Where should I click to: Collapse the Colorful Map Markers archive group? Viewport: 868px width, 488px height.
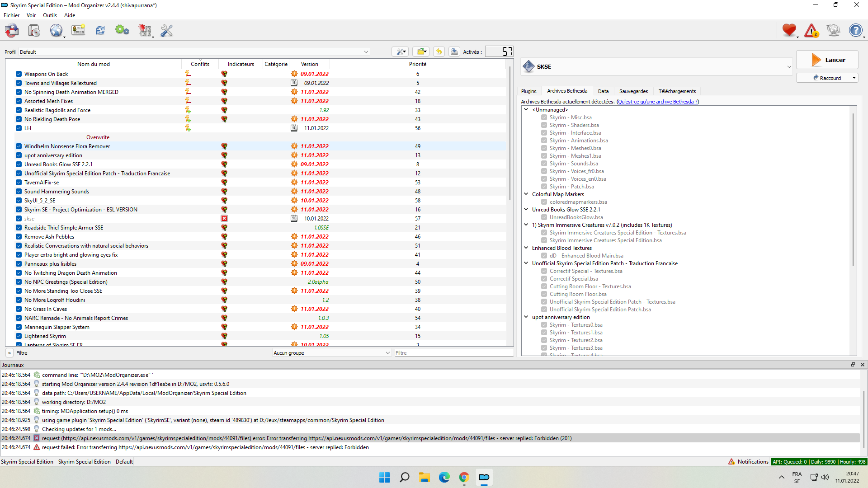(526, 194)
